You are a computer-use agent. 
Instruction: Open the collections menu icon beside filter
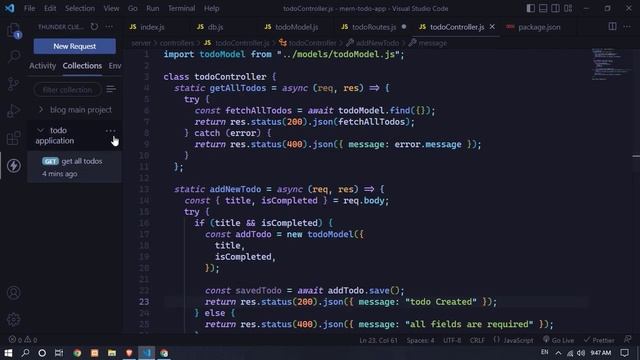[x=111, y=89]
